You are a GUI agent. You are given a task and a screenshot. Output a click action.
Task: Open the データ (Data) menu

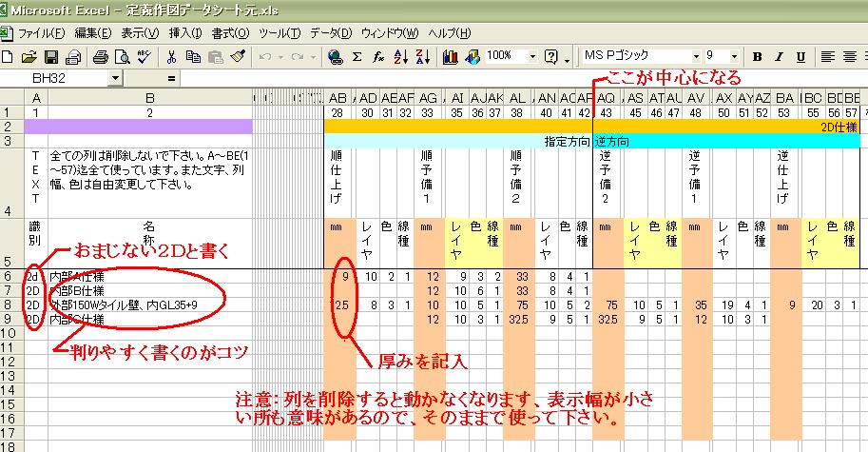coord(331,32)
